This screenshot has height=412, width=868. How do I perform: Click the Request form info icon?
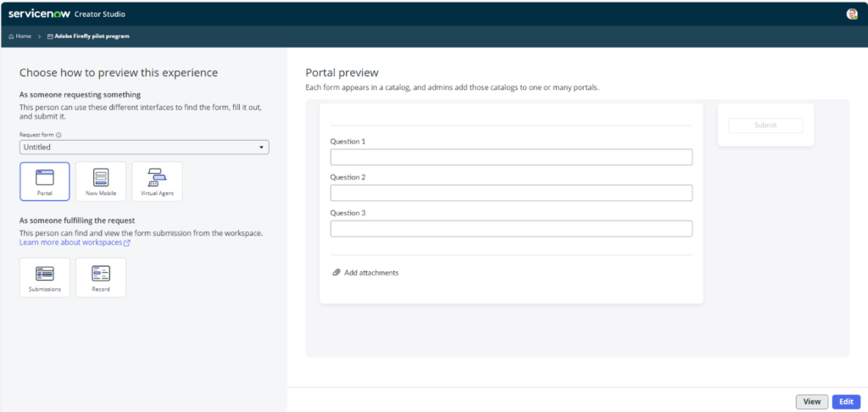58,135
